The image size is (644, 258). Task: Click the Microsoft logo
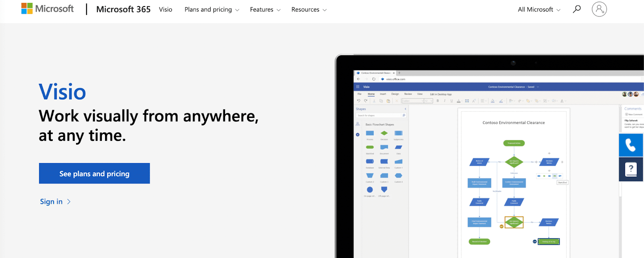[47, 9]
